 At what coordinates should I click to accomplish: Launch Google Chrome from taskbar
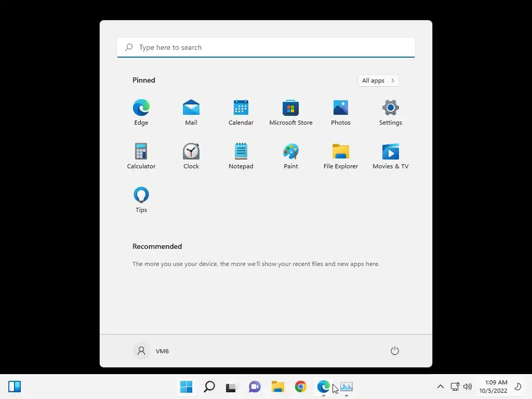(301, 387)
